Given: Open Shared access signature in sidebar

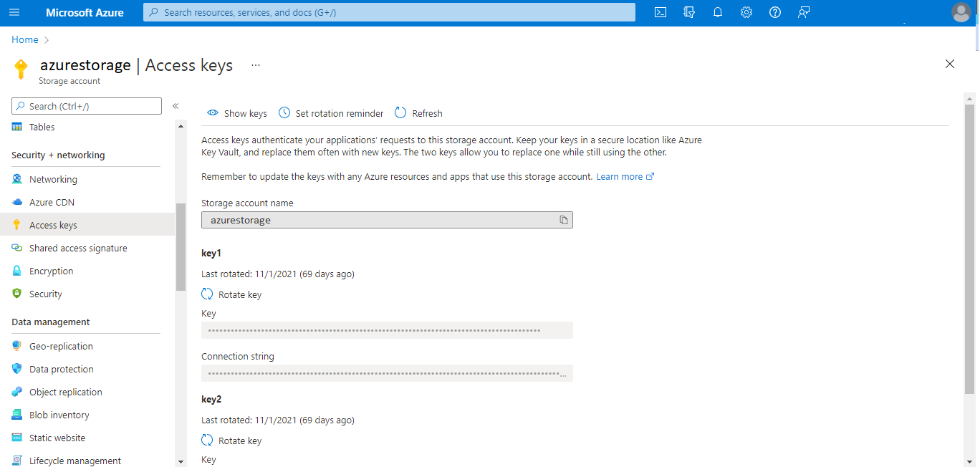Looking at the screenshot, I should [x=78, y=248].
